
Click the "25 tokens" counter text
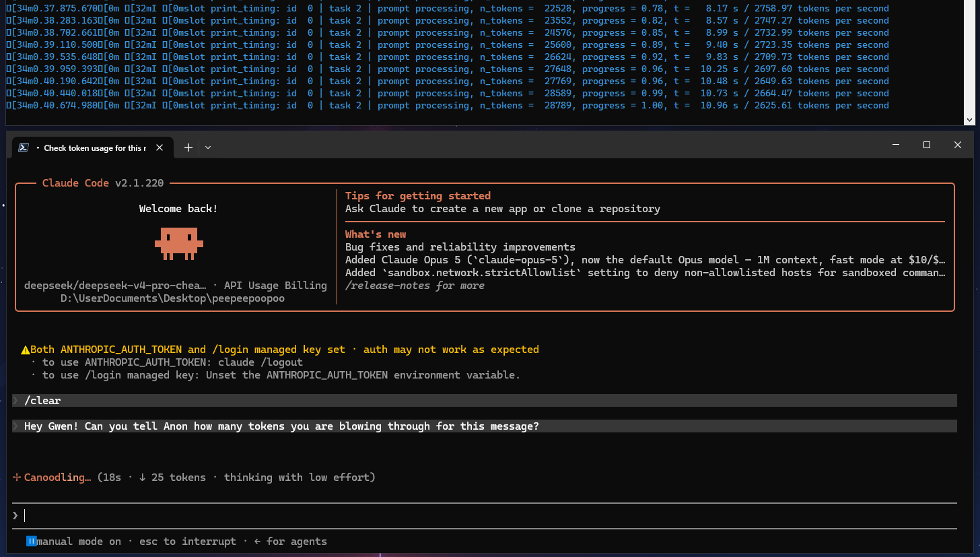(x=178, y=478)
